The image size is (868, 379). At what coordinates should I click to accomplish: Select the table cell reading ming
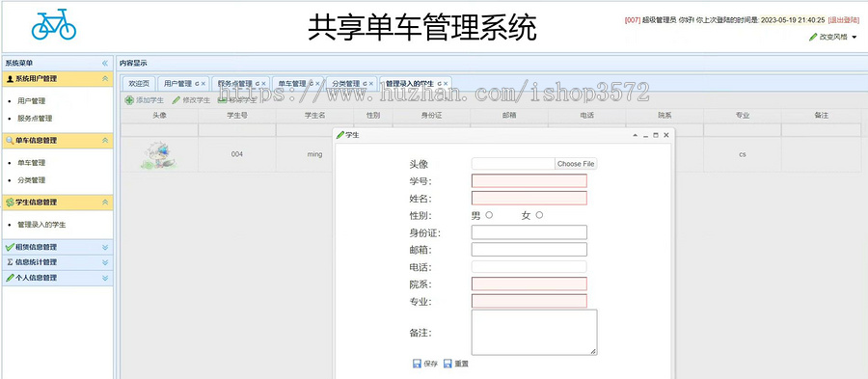tap(314, 154)
